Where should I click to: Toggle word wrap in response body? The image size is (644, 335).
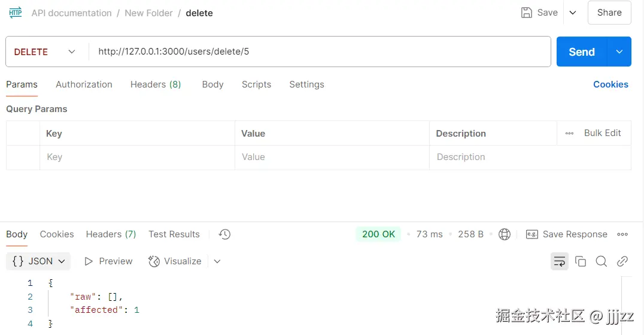coord(560,261)
